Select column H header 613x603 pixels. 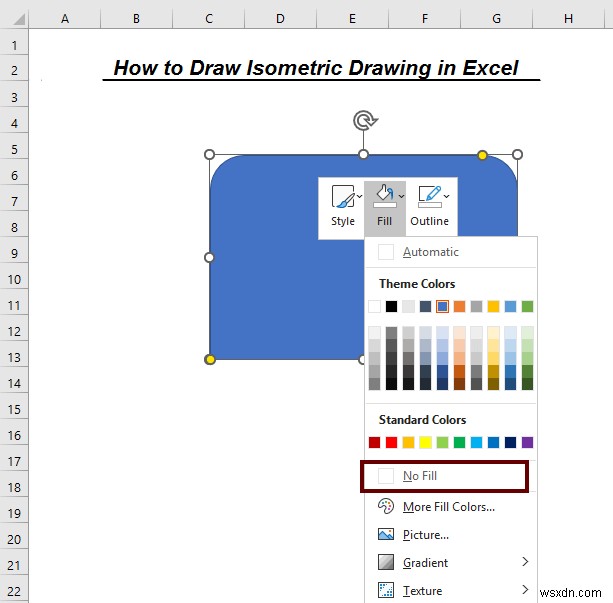(569, 18)
